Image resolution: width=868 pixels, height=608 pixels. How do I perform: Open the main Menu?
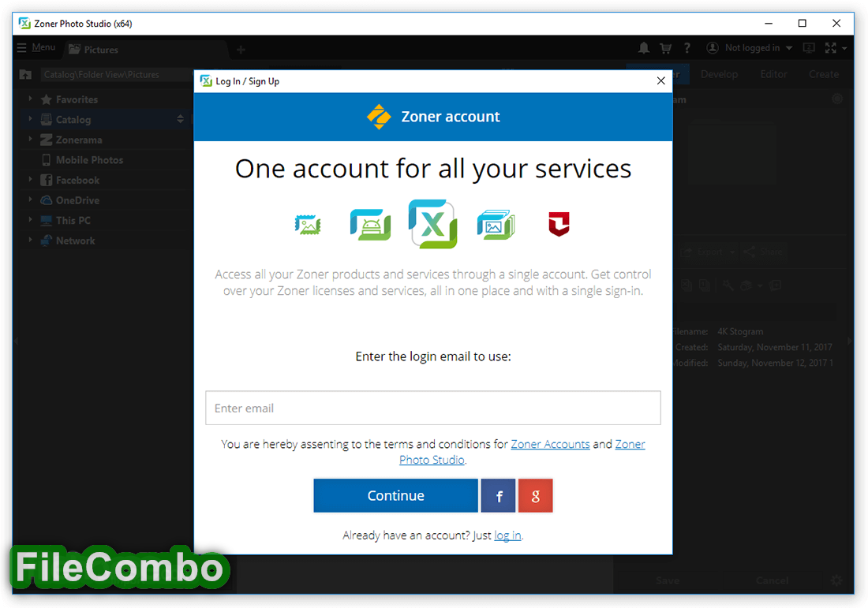coord(36,47)
